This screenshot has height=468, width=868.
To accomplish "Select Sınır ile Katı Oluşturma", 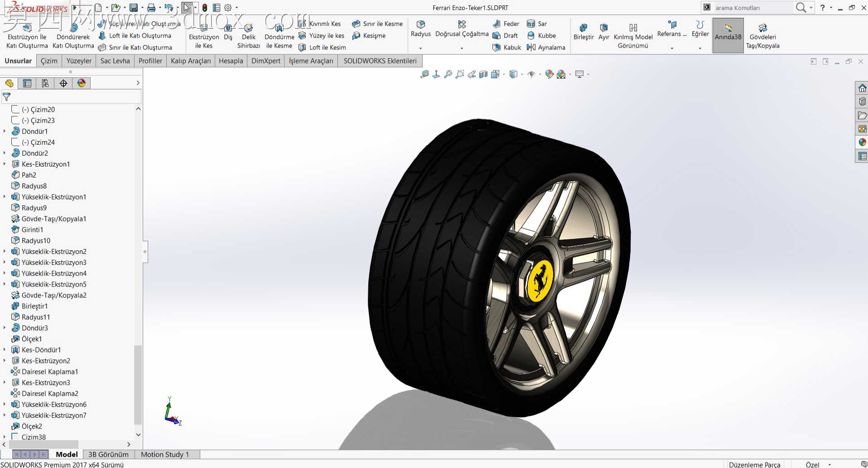I will click(135, 47).
